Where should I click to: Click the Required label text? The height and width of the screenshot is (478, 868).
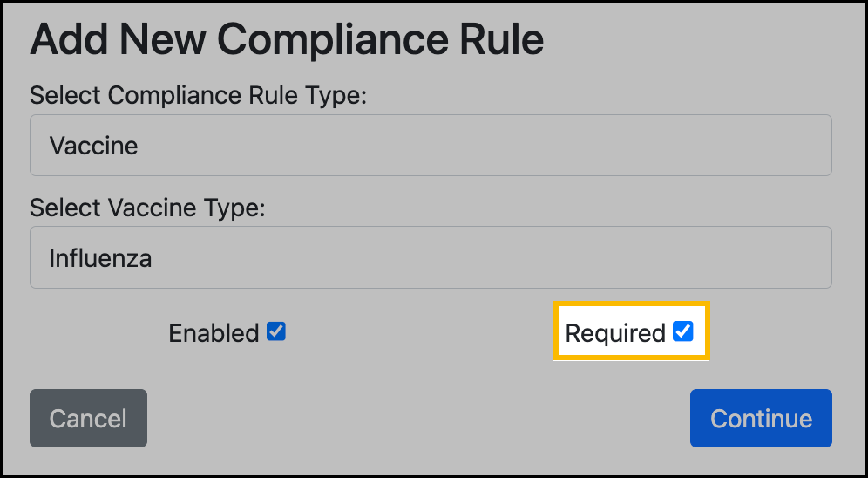pyautogui.click(x=615, y=333)
